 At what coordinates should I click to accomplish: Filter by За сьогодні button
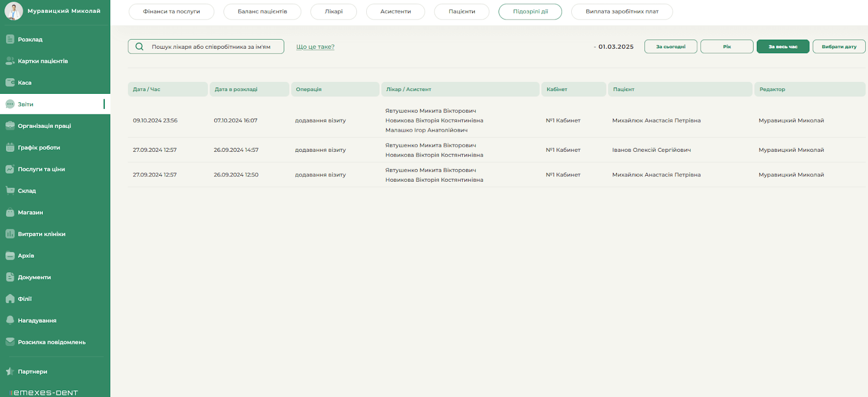pyautogui.click(x=671, y=47)
